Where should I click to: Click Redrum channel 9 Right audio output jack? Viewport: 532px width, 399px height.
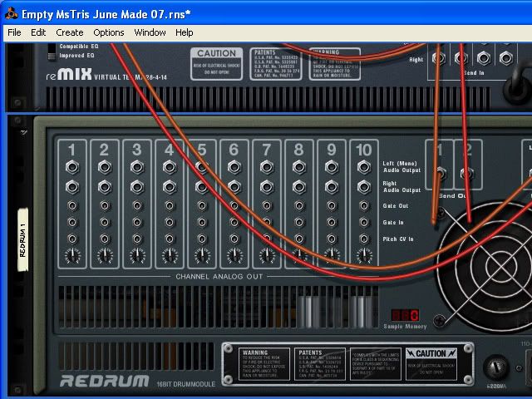[x=332, y=187]
